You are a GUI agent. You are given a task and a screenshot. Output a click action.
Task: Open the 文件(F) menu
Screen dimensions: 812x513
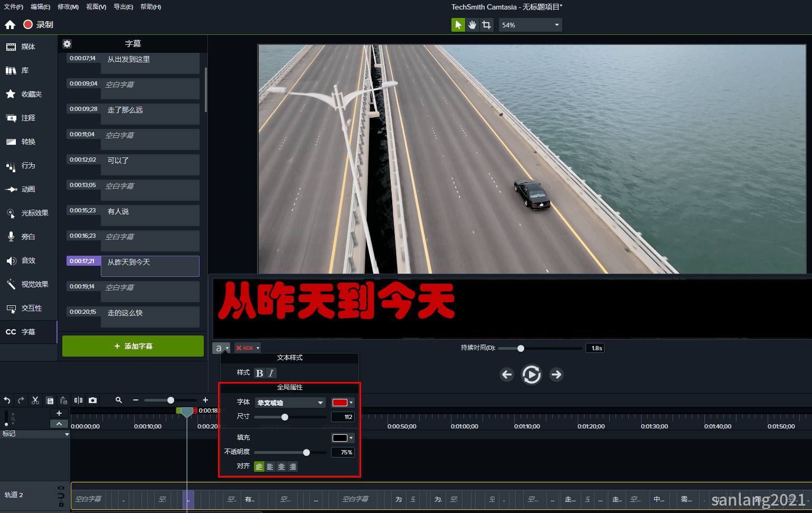14,7
